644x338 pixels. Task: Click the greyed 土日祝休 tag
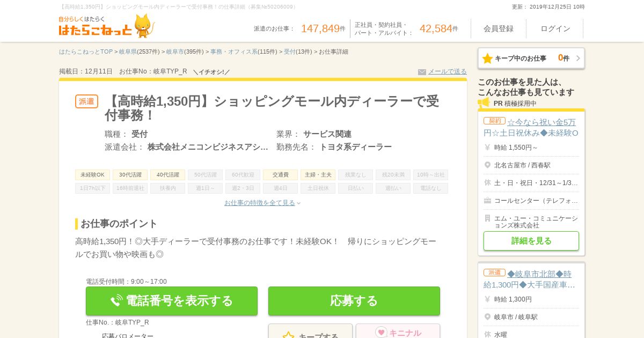(318, 188)
